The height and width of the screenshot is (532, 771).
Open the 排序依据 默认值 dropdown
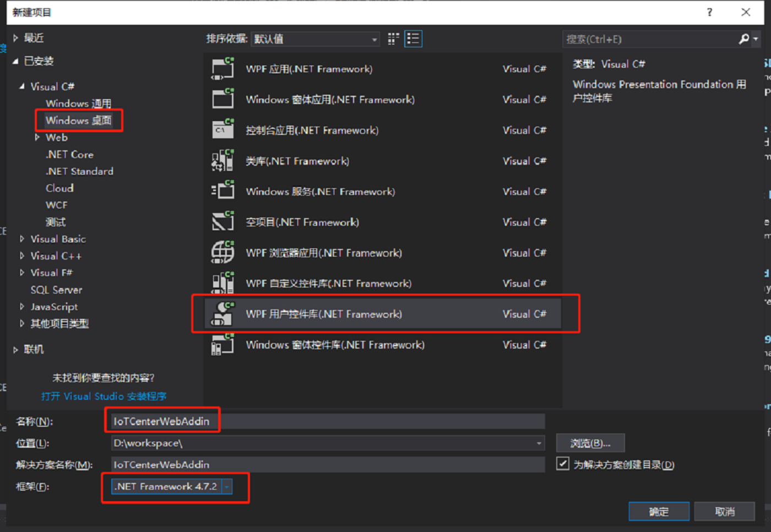pyautogui.click(x=316, y=39)
